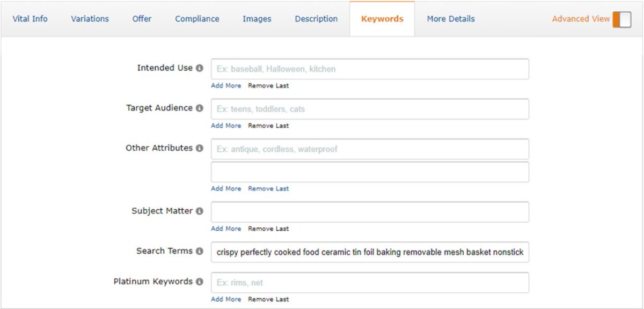View the Target Audience tooltip icon
The height and width of the screenshot is (309, 644).
(200, 108)
